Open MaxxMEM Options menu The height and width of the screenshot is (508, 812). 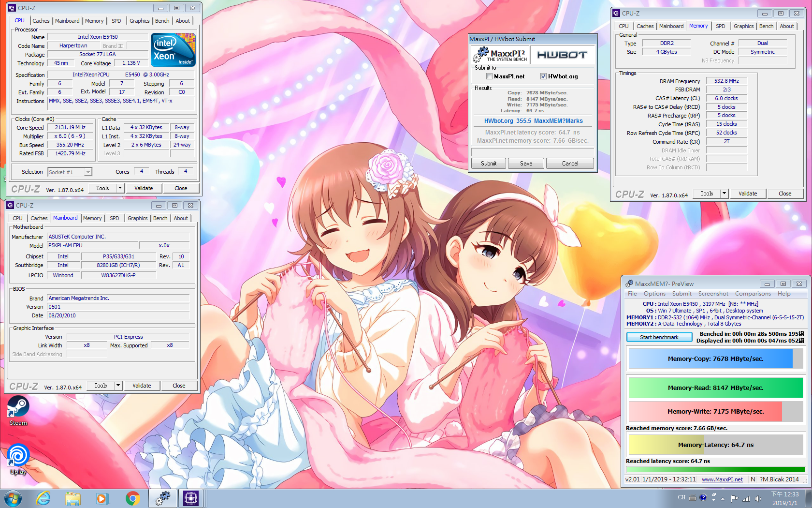[654, 294]
